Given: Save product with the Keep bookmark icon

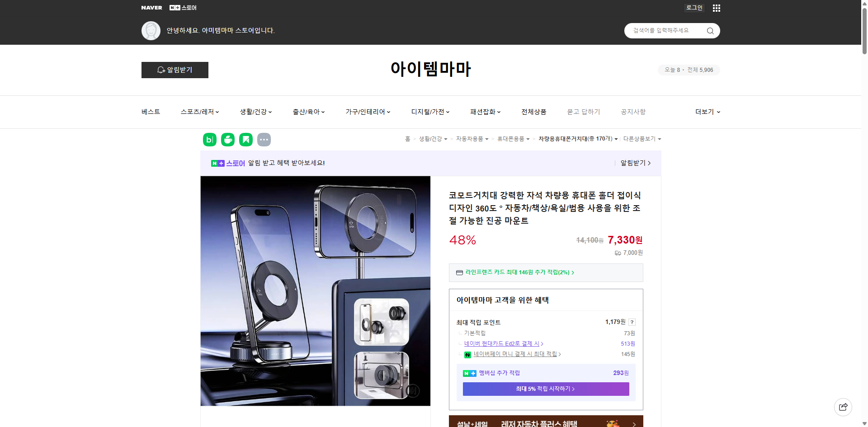Looking at the screenshot, I should (x=245, y=140).
